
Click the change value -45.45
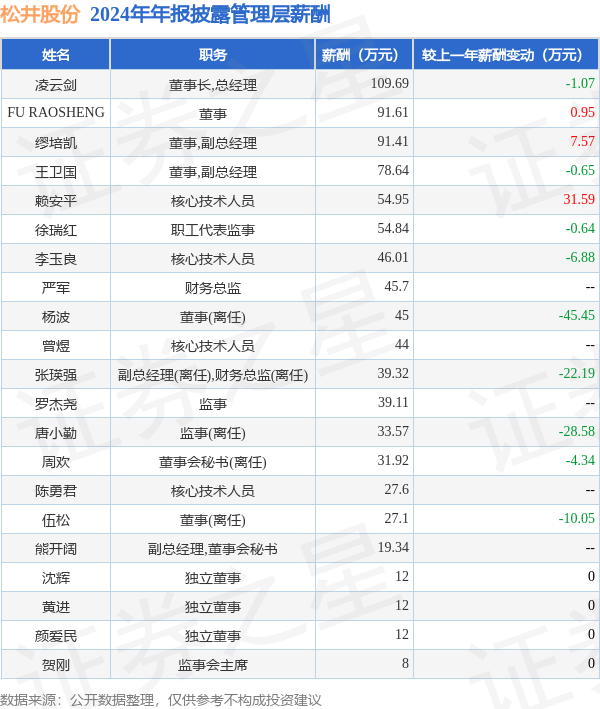576,315
